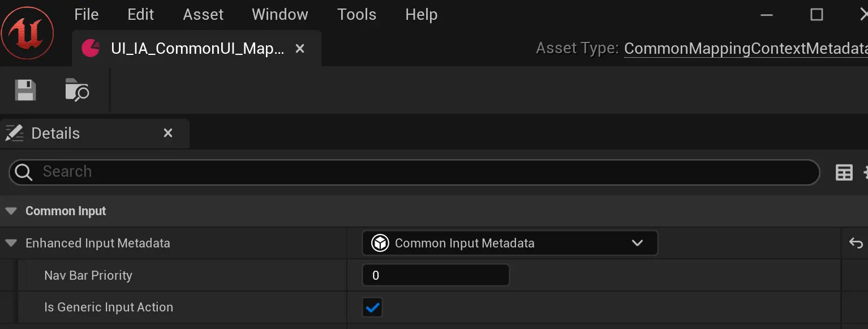Click the asset tab's pink pie icon
This screenshot has height=329, width=868.
[x=91, y=49]
